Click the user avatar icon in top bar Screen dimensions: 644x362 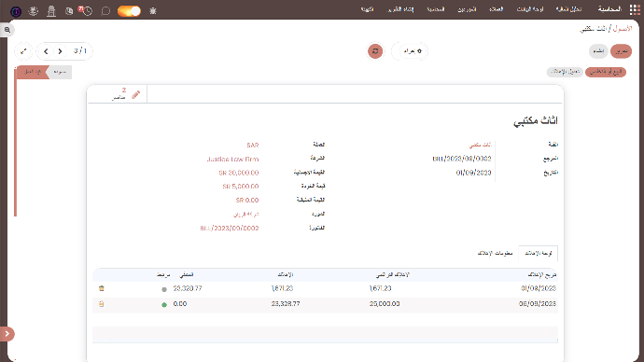click(x=16, y=11)
